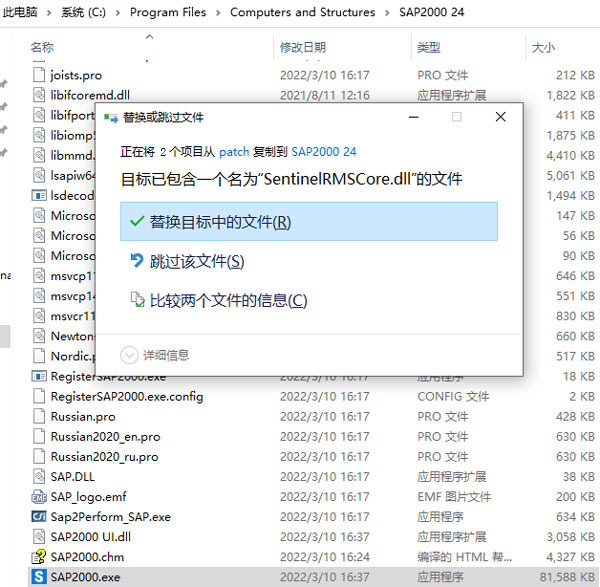Expand chevron after 此电脑 breadcrumb
Screen dimensions: 600x587
tap(49, 13)
